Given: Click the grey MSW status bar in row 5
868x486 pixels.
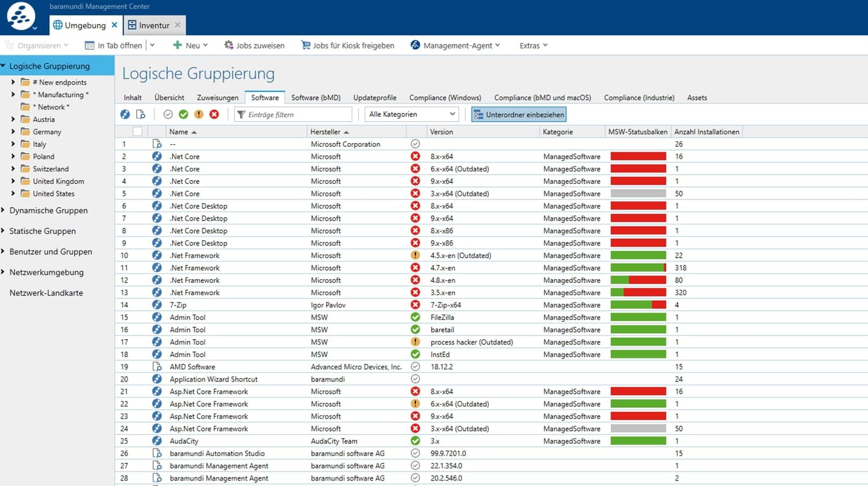Looking at the screenshot, I should (638, 193).
